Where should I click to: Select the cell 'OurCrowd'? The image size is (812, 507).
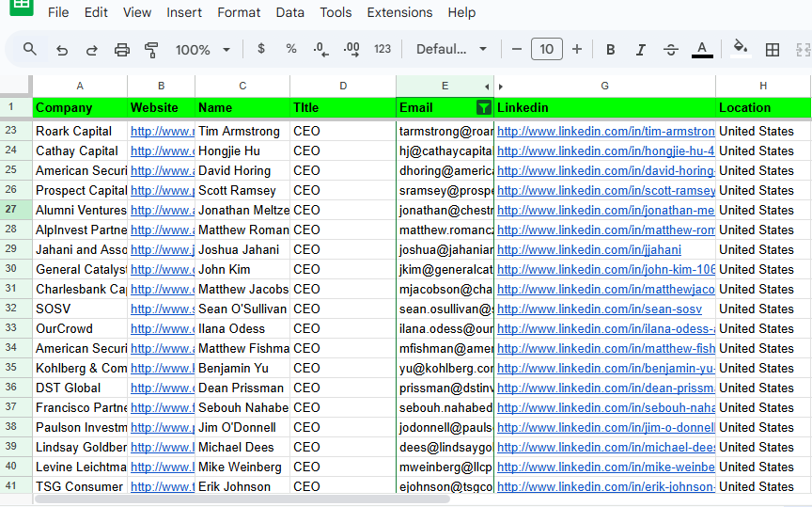click(x=80, y=328)
